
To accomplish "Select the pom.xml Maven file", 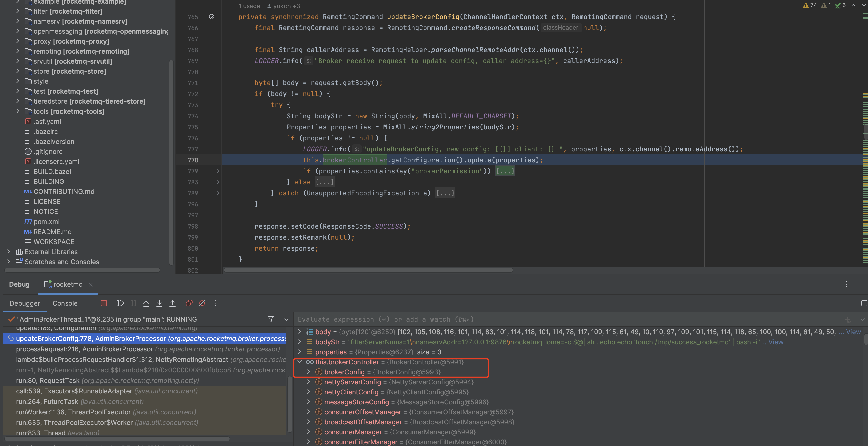I will tap(46, 221).
